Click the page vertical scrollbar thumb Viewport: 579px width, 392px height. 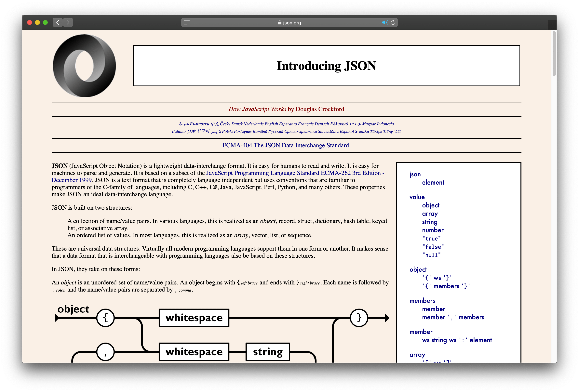pyautogui.click(x=554, y=54)
